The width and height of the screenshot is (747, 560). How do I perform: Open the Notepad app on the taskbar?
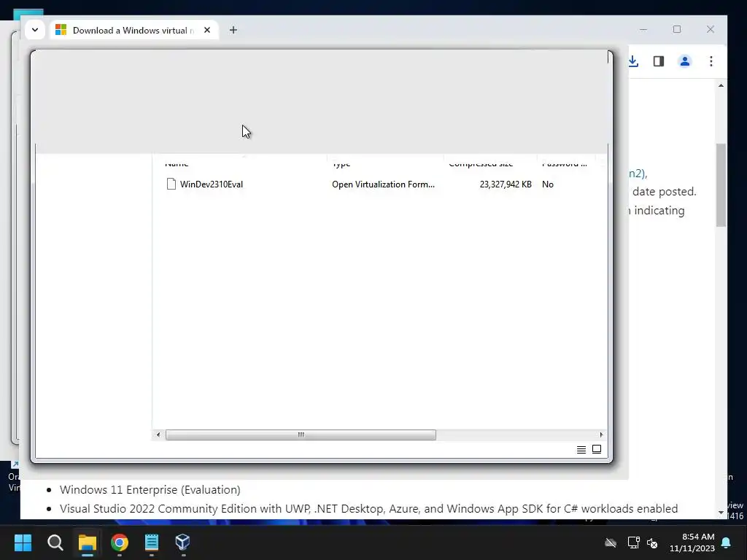(x=152, y=542)
